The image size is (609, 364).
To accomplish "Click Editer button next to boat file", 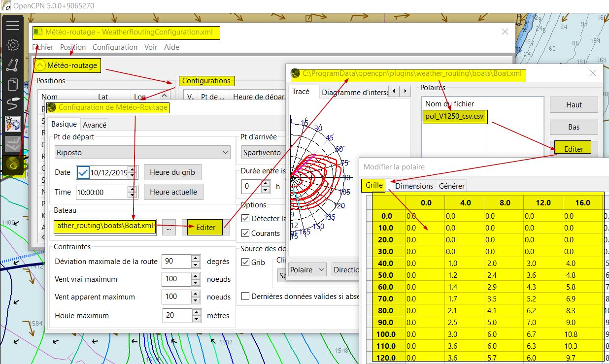I will pyautogui.click(x=205, y=228).
